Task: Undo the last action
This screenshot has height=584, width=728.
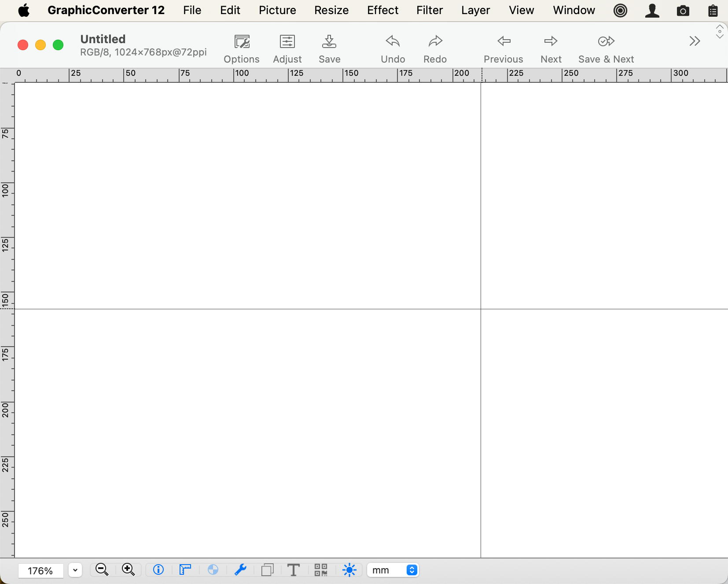Action: (x=393, y=49)
